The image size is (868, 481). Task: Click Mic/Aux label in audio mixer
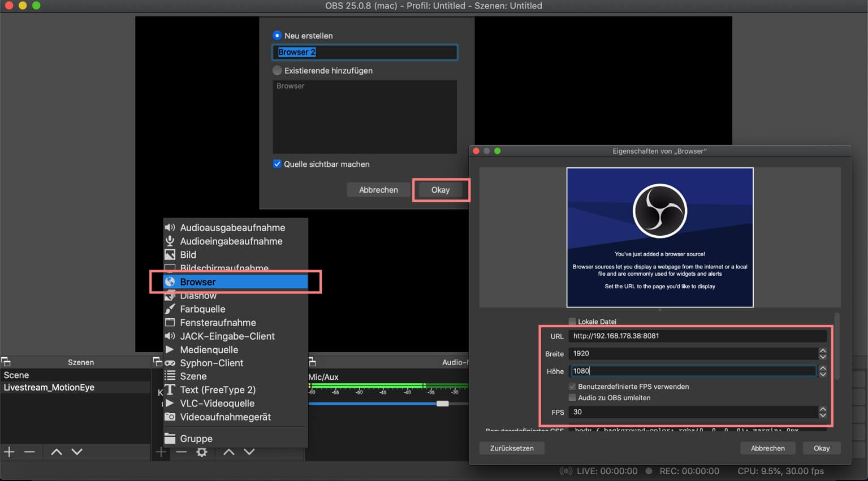[x=323, y=377]
